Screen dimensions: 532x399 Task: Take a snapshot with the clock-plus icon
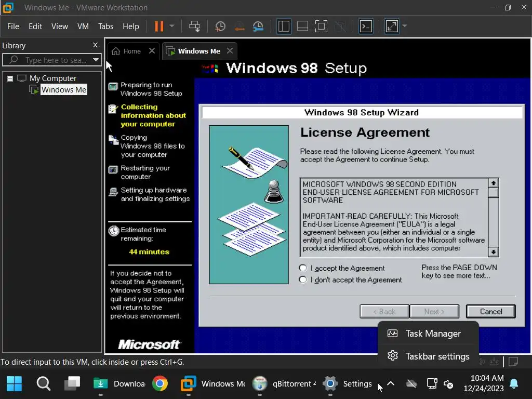click(x=220, y=26)
